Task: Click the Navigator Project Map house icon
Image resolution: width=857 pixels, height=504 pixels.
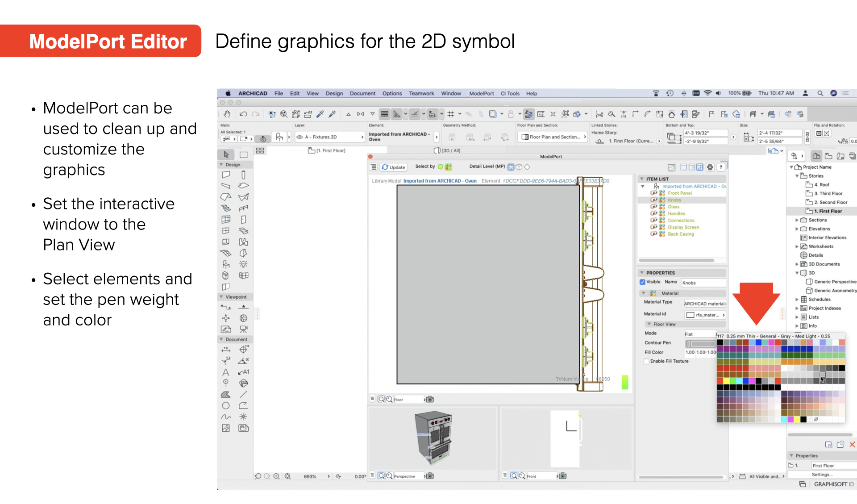Action: click(x=816, y=156)
